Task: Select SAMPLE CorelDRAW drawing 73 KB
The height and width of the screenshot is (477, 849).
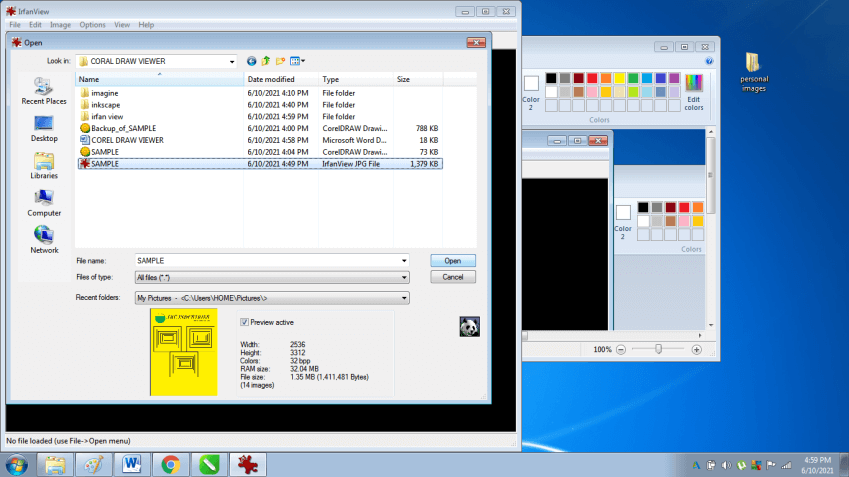Action: (105, 152)
